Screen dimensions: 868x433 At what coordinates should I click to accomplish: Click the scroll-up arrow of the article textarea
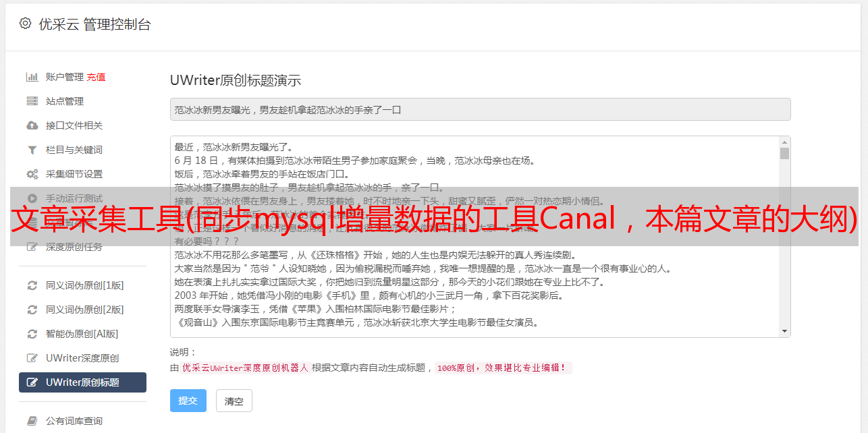click(x=784, y=142)
